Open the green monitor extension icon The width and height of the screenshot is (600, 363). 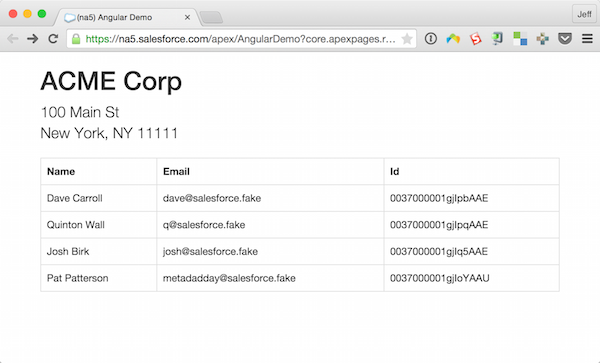pos(497,39)
